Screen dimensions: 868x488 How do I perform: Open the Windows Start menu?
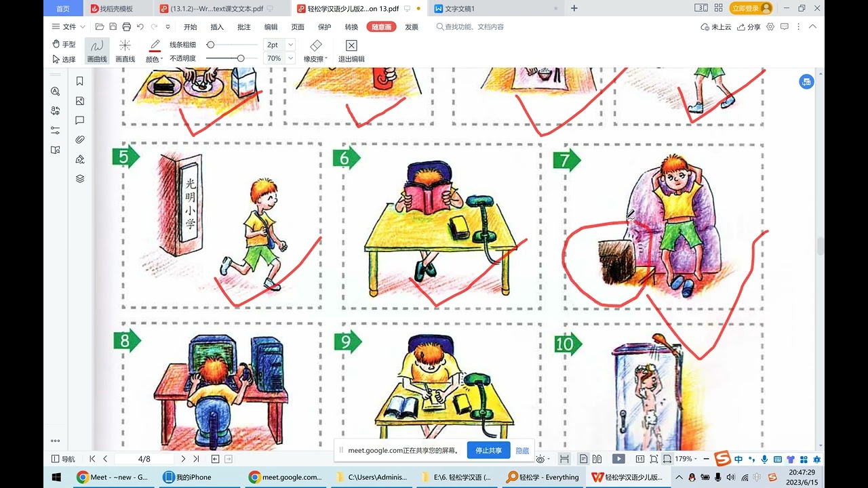(56, 477)
